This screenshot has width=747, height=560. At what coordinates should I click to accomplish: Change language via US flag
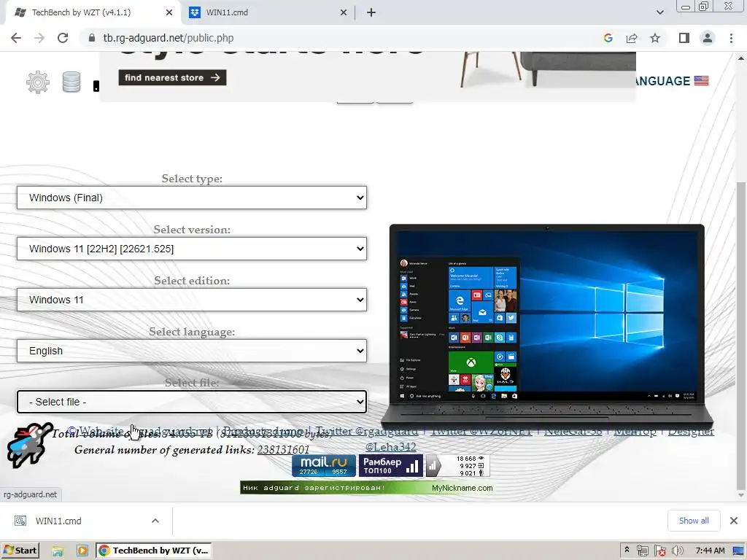point(701,81)
